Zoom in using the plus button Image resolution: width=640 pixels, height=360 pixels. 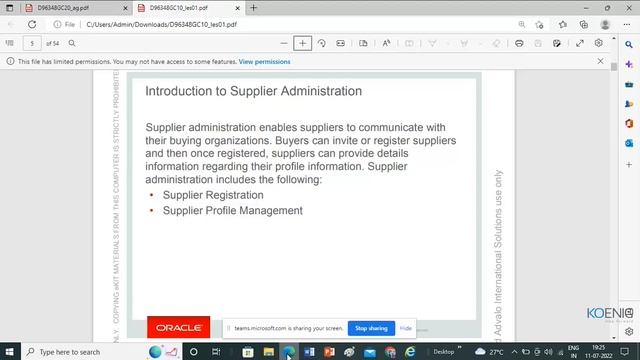[x=302, y=43]
